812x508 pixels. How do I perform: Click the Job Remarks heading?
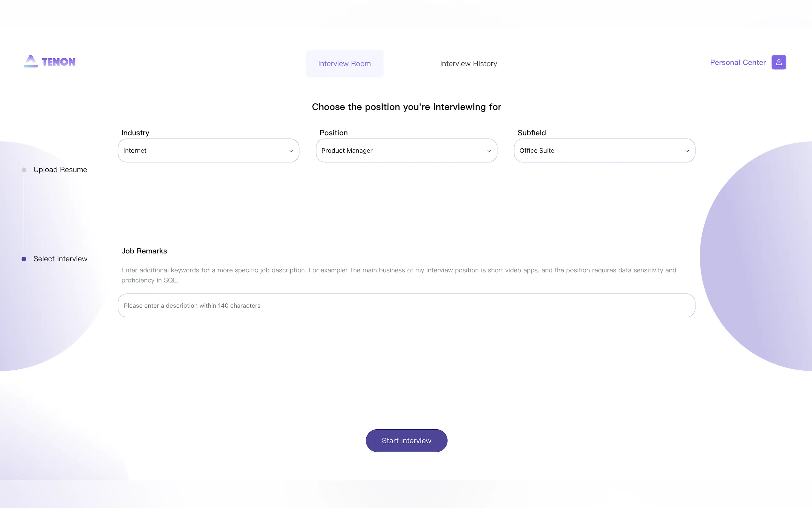click(x=144, y=251)
